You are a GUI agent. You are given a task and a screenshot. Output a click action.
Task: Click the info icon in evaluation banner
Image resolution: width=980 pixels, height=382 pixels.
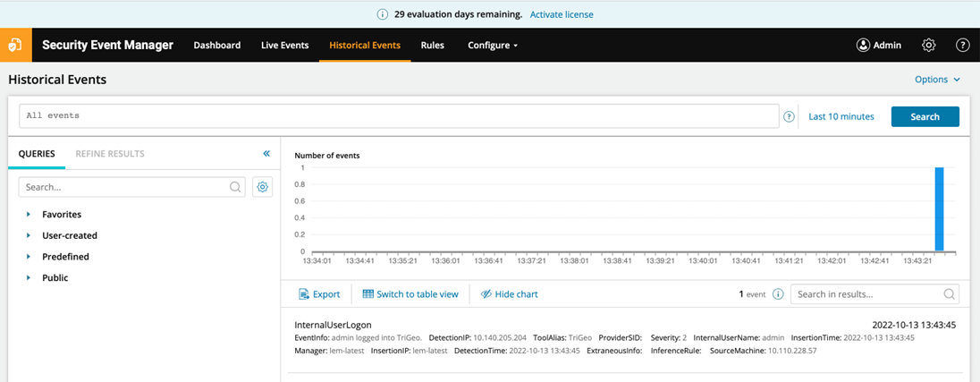[383, 13]
